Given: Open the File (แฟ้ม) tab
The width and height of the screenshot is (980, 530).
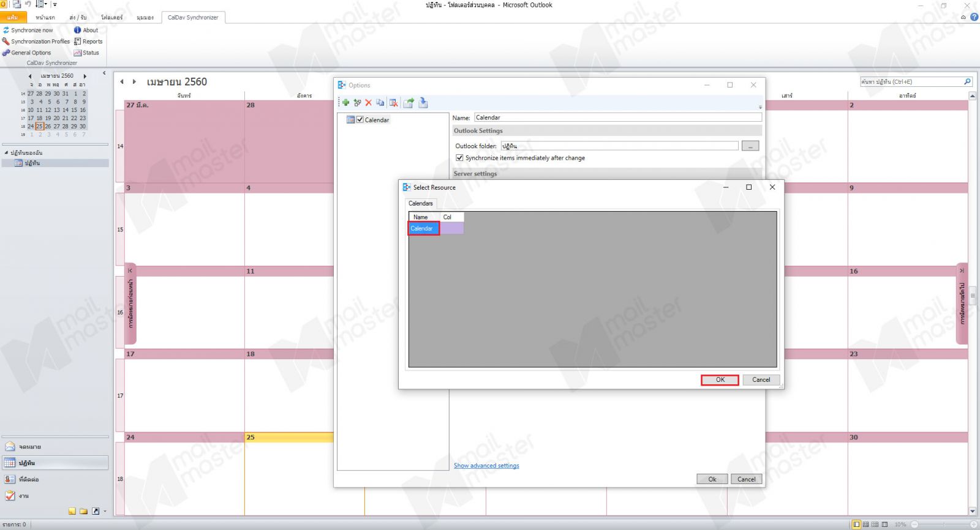Looking at the screenshot, I should tap(13, 17).
